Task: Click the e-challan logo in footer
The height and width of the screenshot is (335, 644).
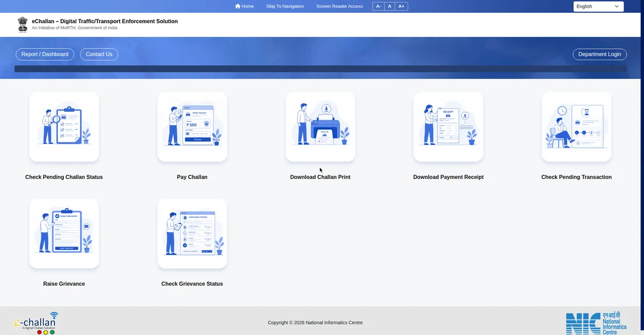Action: tap(35, 323)
